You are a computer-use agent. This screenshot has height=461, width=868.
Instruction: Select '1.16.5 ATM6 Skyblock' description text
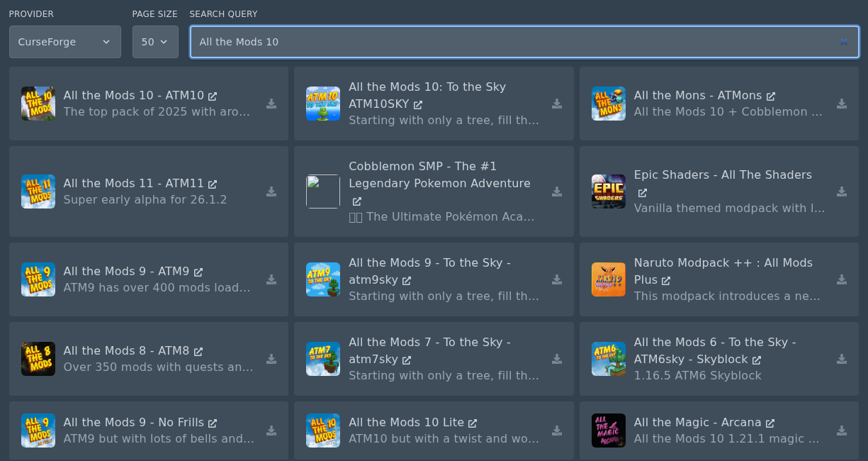(698, 376)
